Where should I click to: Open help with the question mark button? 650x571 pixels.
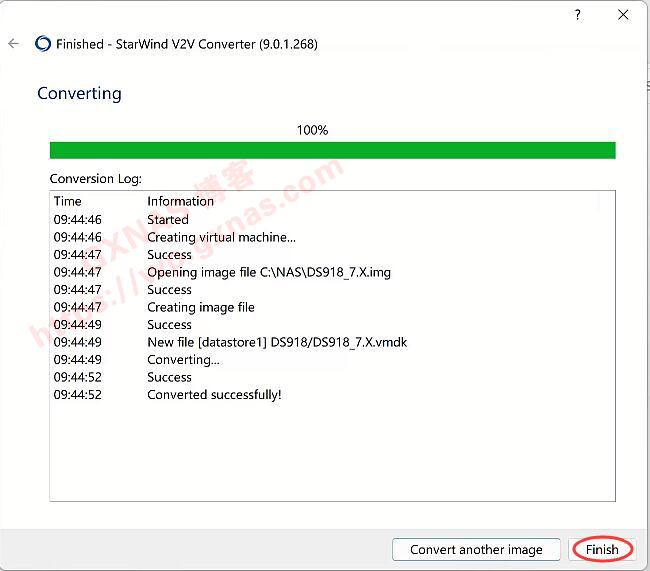578,15
